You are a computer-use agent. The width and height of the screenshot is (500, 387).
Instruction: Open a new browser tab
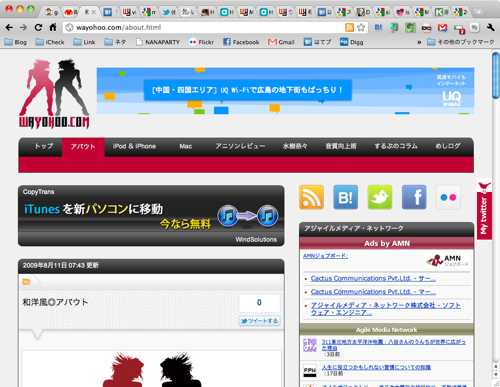click(x=478, y=12)
